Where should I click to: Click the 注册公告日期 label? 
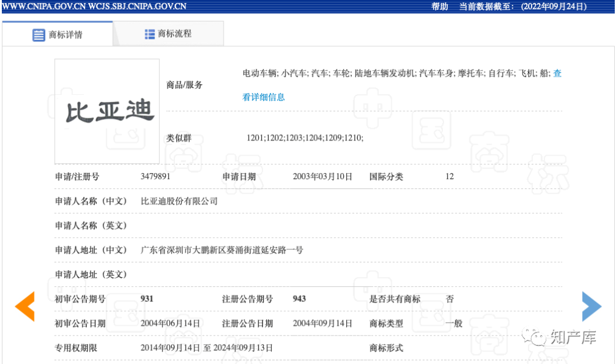pos(248,323)
